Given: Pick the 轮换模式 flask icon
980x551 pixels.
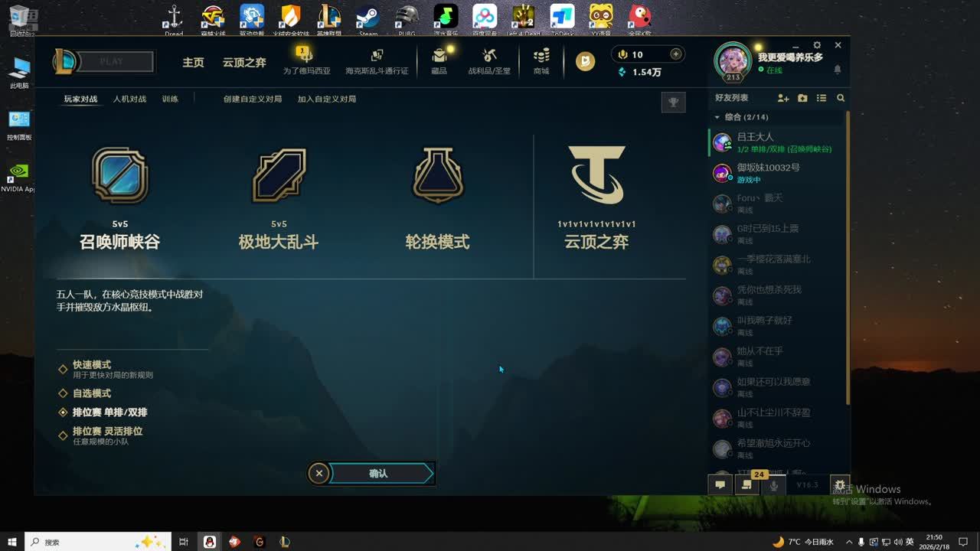Looking at the screenshot, I should coord(437,175).
